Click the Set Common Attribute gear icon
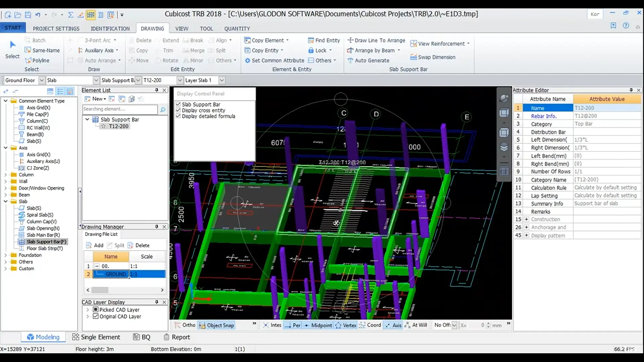This screenshot has width=644, height=362. point(248,61)
